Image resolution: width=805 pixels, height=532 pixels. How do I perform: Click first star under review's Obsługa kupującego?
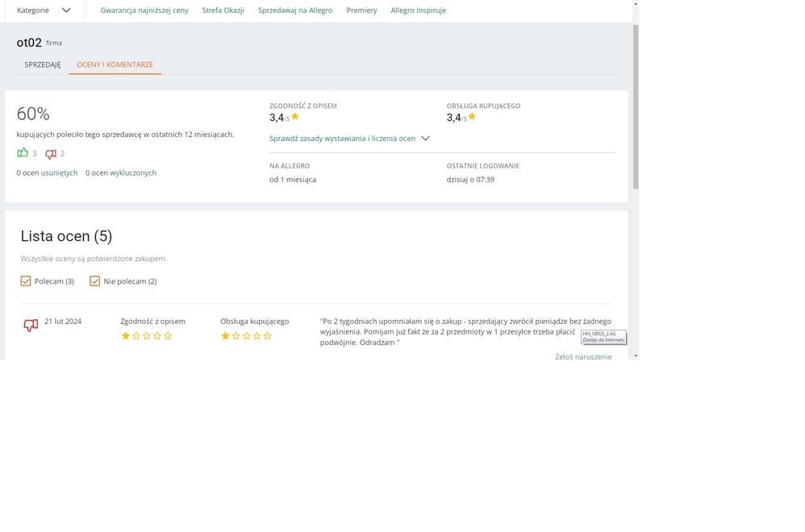226,336
